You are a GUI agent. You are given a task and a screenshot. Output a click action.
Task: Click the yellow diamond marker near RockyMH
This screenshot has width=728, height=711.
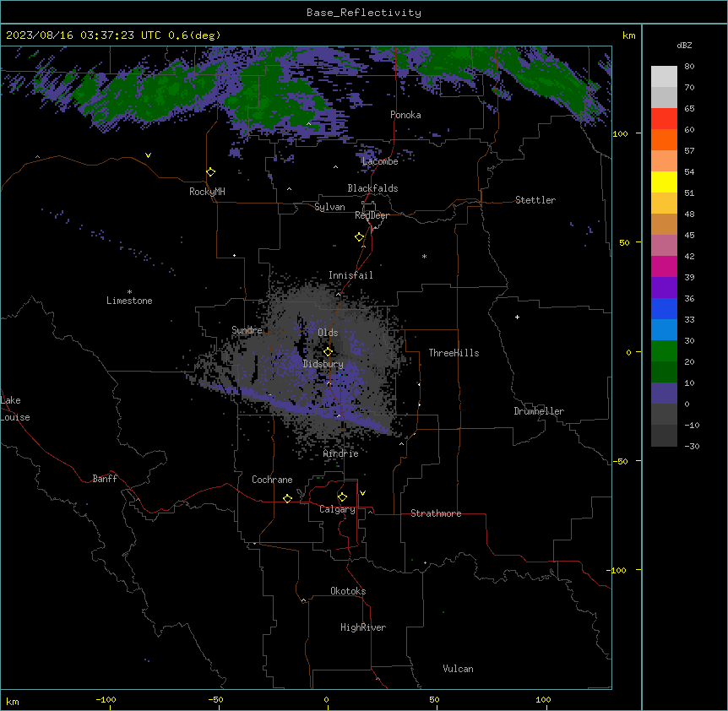click(x=211, y=172)
